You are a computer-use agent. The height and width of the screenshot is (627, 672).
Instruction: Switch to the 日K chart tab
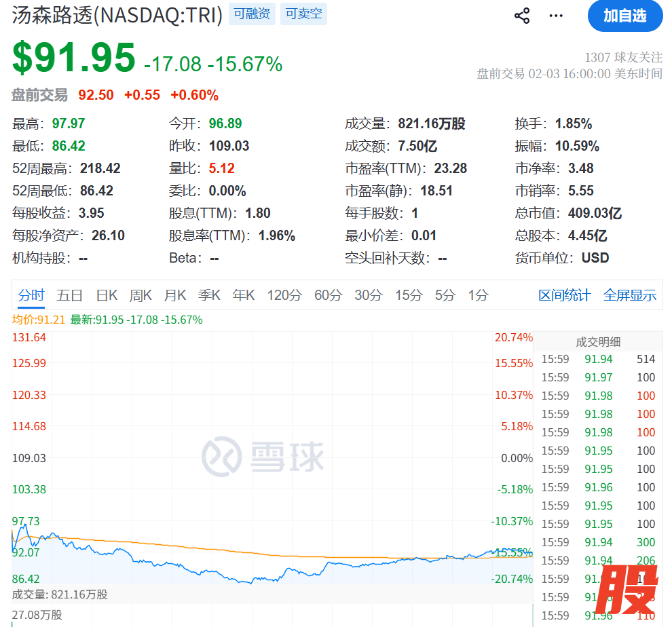[107, 295]
